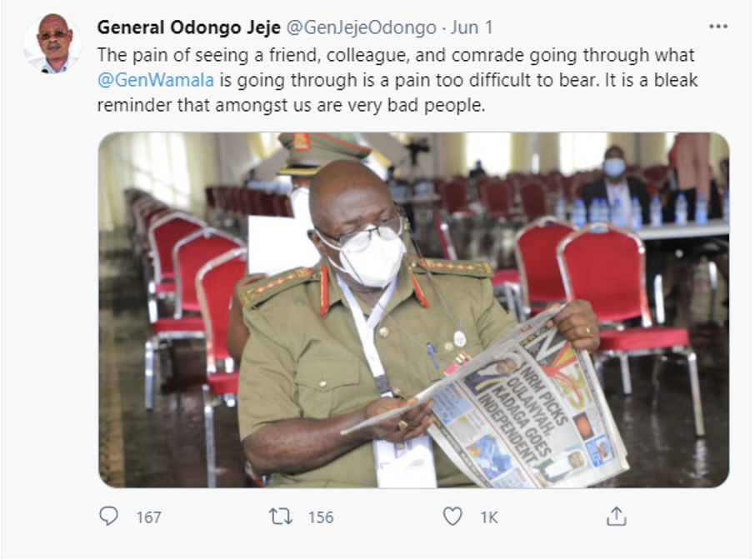
Task: Open the three-dot more options menu
Action: pyautogui.click(x=718, y=27)
